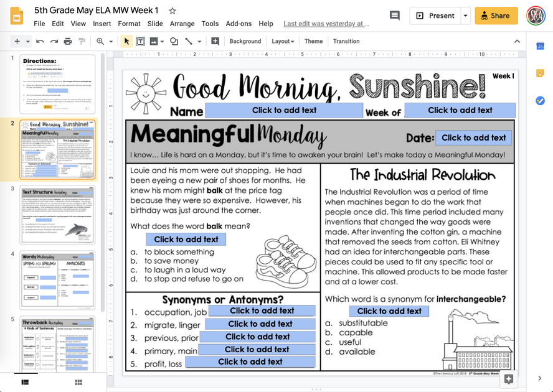Open the Zoom tool dropdown arrow
This screenshot has height=392, width=553.
point(111,41)
